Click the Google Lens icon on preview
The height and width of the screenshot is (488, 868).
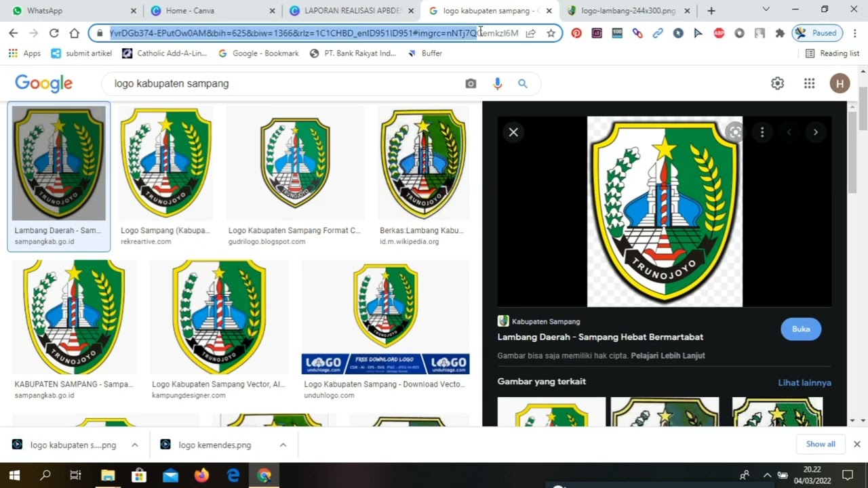735,132
